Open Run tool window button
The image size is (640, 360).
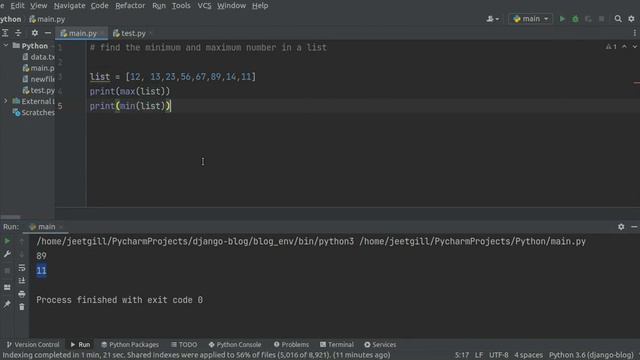coord(80,344)
